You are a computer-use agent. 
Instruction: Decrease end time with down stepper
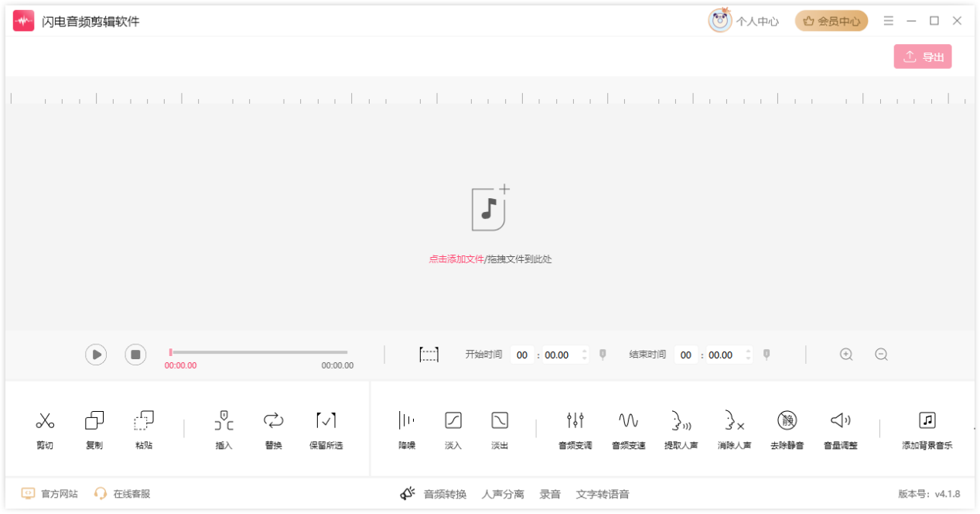[748, 359]
